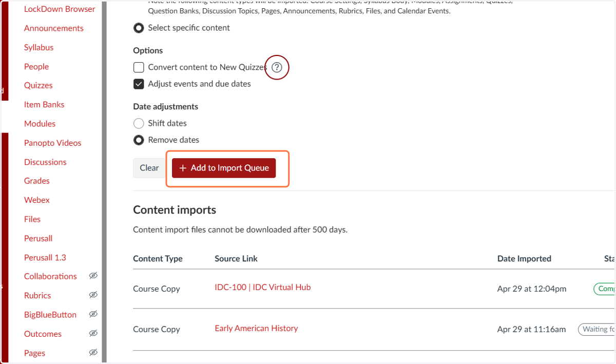Click the Clear button
This screenshot has height=364, width=616.
pos(149,168)
